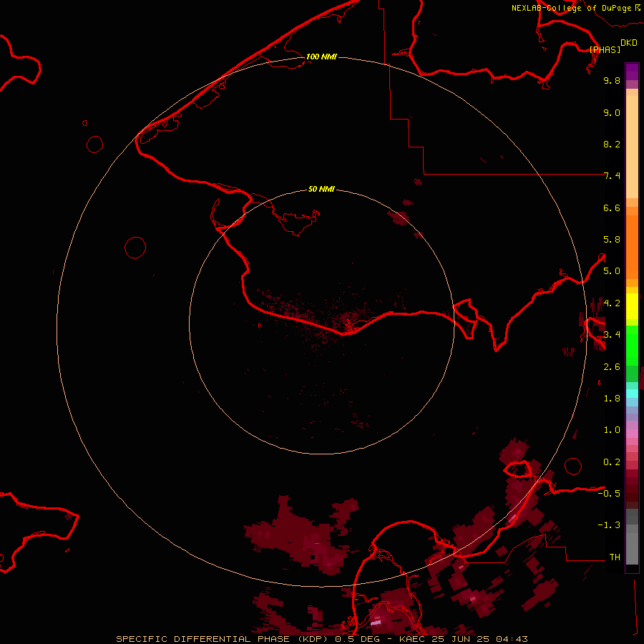Click the 100 NMI range ring label
Screen dimensions: 644x644
321,57
